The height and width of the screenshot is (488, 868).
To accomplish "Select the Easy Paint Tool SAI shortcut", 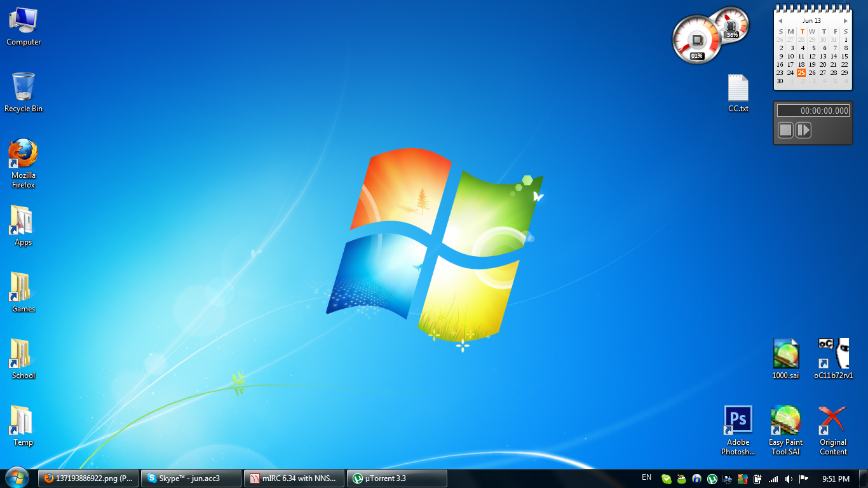I will (785, 420).
